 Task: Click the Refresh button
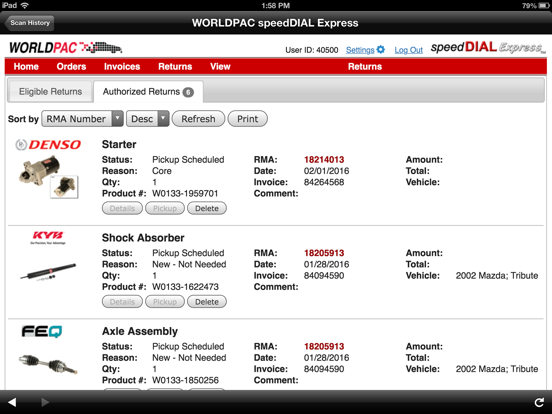[198, 119]
